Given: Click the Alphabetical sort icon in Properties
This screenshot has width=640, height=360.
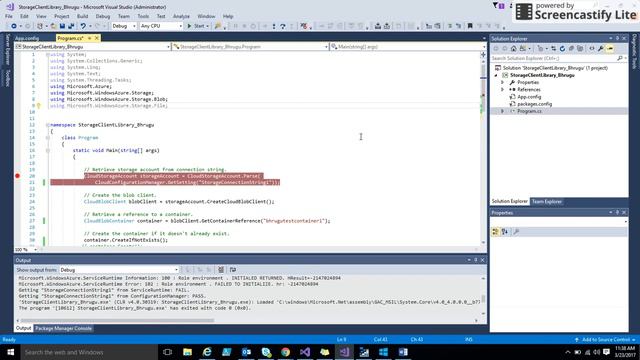Looking at the screenshot, I should click(505, 232).
